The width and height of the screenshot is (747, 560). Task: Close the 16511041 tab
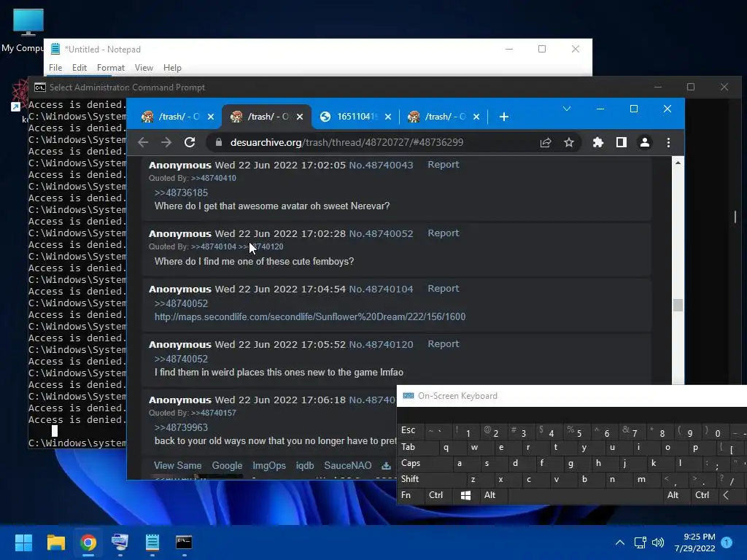(388, 117)
